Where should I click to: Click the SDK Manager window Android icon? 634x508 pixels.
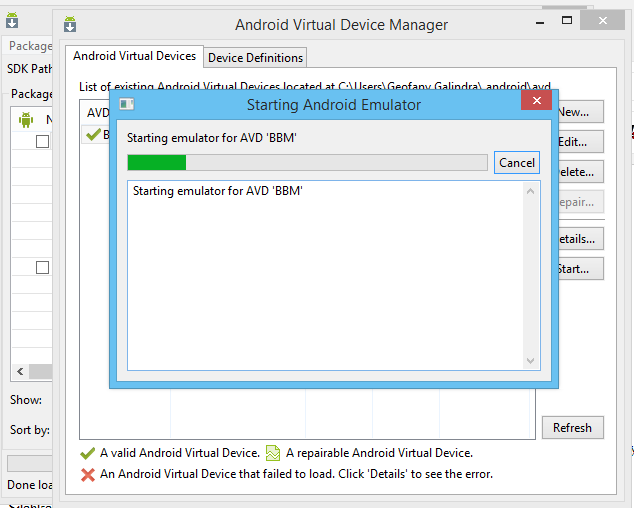tap(12, 20)
